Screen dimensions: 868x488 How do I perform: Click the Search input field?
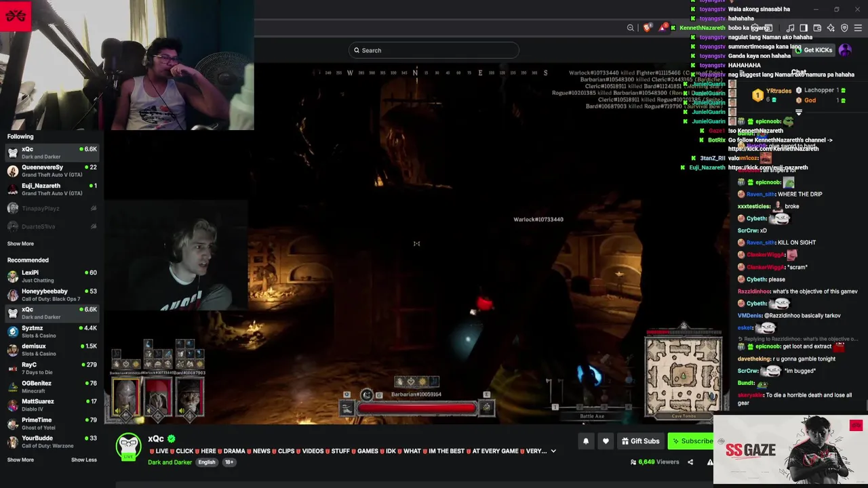click(434, 50)
